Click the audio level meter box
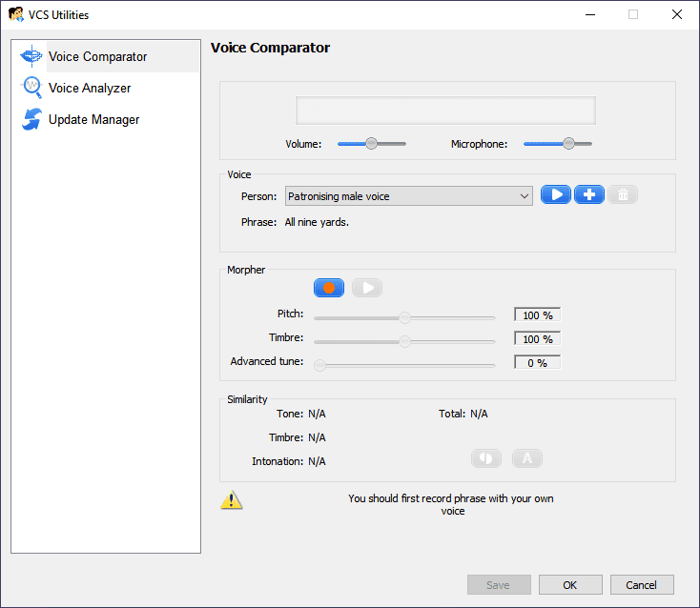 click(x=445, y=111)
